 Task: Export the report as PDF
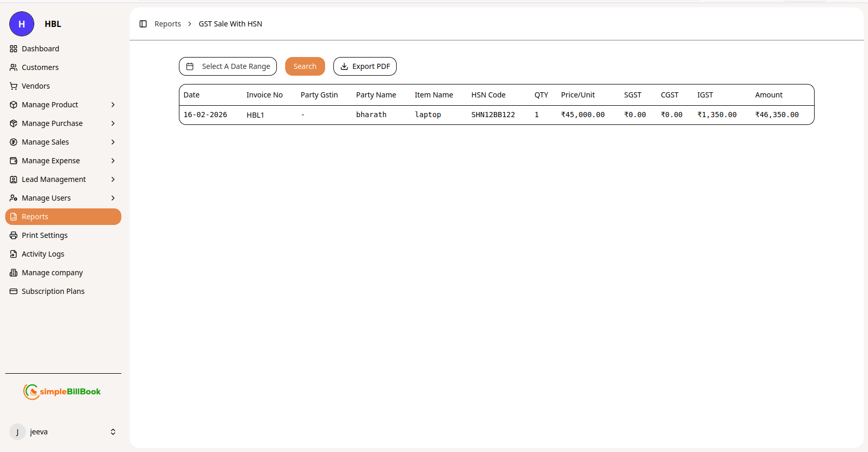(365, 66)
